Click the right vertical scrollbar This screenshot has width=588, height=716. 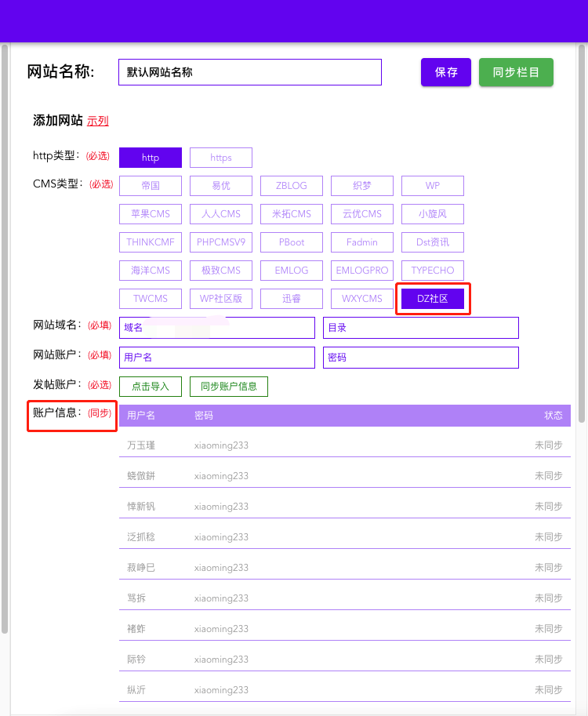tap(582, 235)
